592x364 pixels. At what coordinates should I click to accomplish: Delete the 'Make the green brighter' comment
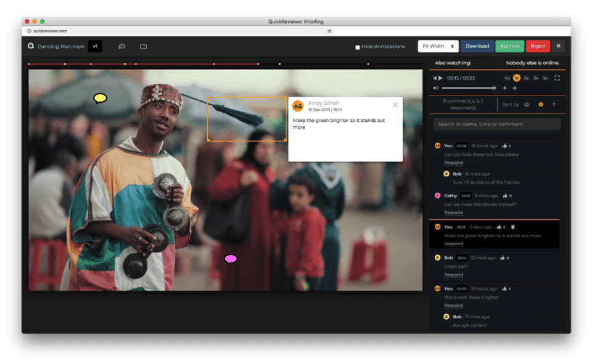click(x=512, y=227)
